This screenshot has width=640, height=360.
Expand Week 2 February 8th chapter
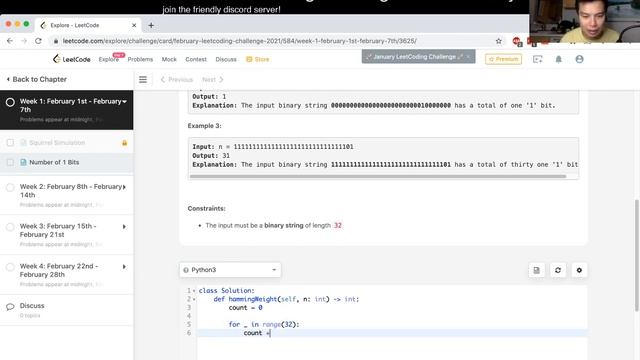[124, 187]
